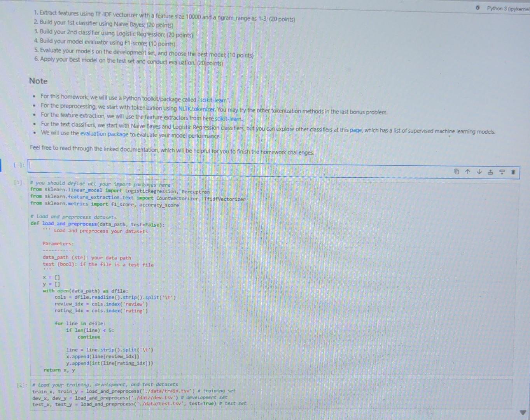The height and width of the screenshot is (420, 530).
Task: Click the [1]: execution prompt label
Action: [19, 183]
